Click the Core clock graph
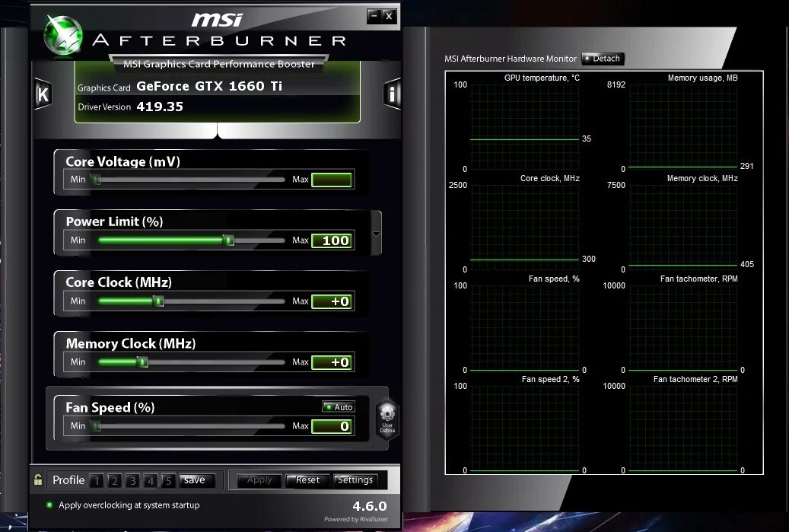The width and height of the screenshot is (789, 532). point(524,228)
